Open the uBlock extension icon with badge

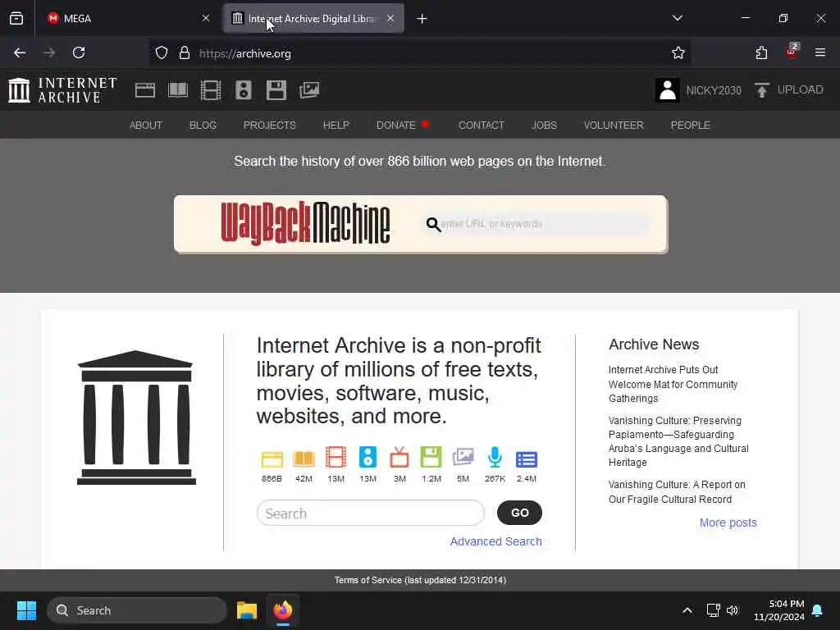791,52
